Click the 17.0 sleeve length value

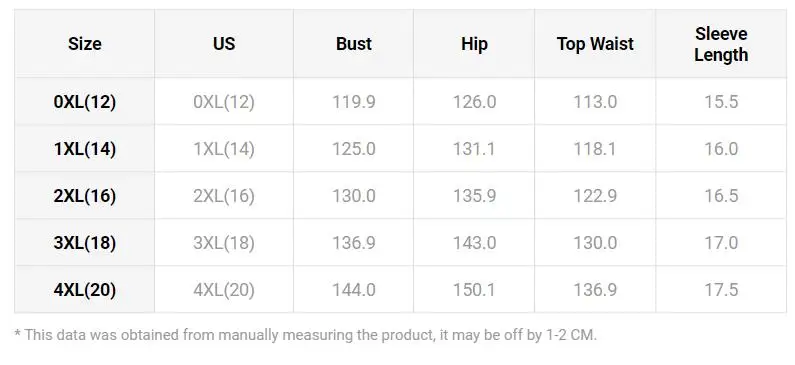tap(721, 243)
